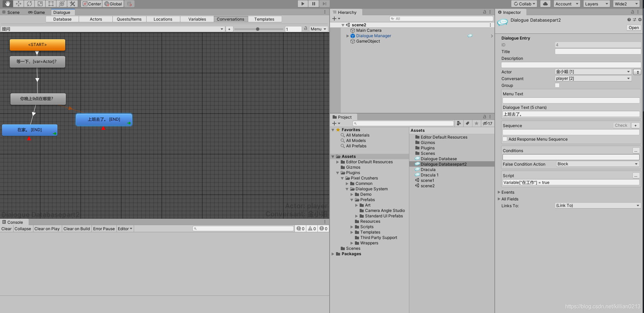Viewport: 644px width, 313px height.
Task: Open the Conversant dropdown
Action: 593,78
